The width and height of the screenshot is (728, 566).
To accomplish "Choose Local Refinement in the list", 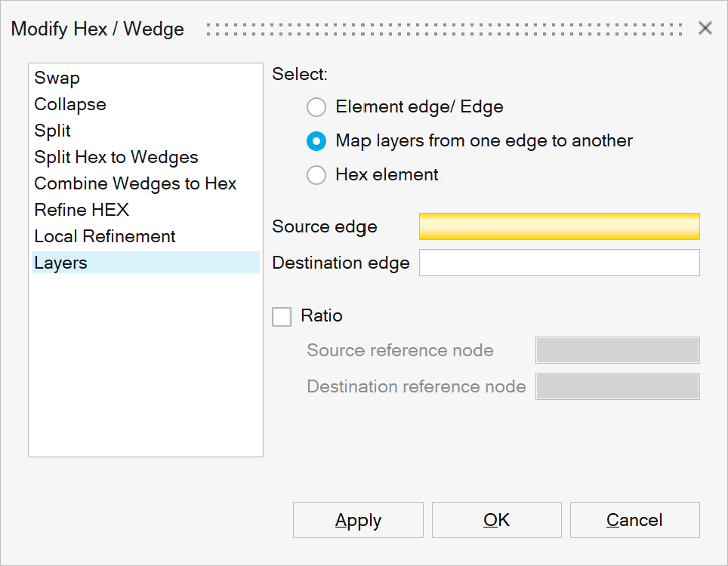I will (105, 237).
